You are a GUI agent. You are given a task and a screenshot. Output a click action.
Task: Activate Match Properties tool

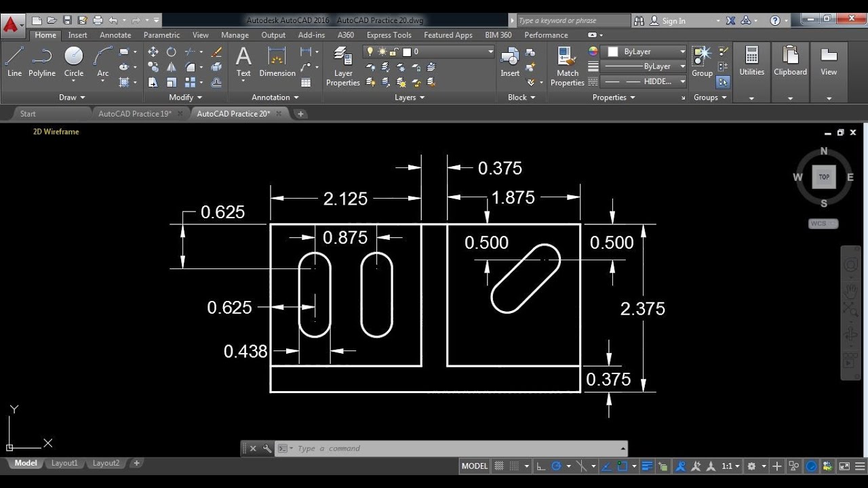pyautogui.click(x=568, y=66)
